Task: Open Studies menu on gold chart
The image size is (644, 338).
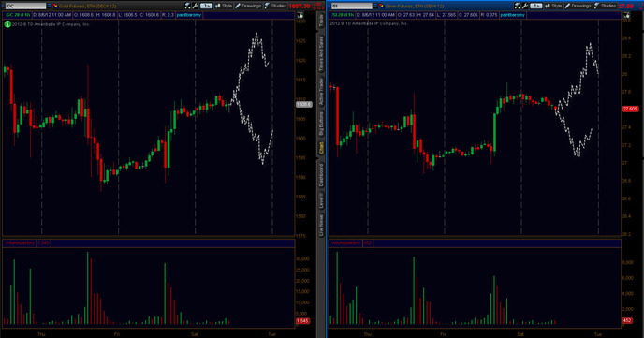Action: point(275,6)
